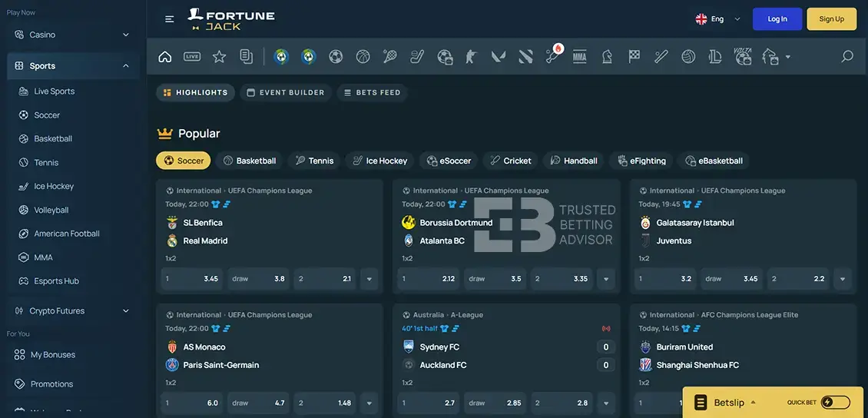Expand the Crypto Futures sidebar section
Screen dimensions: 868x418
point(73,310)
